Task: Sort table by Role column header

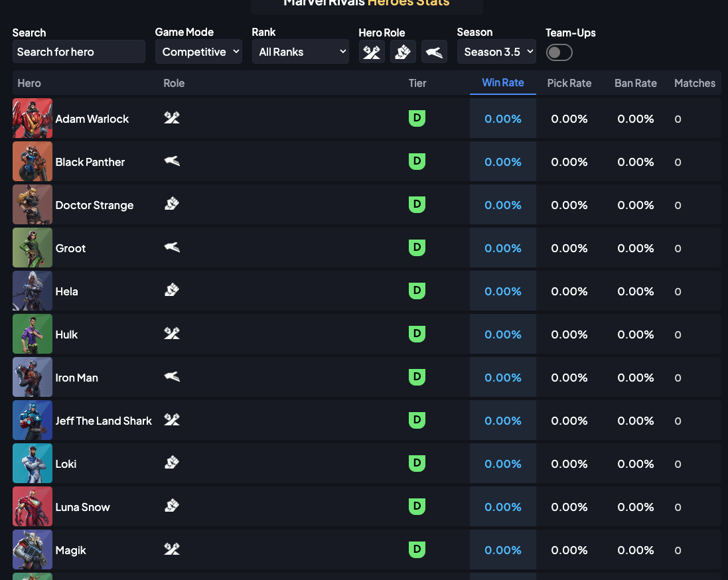Action: tap(174, 83)
